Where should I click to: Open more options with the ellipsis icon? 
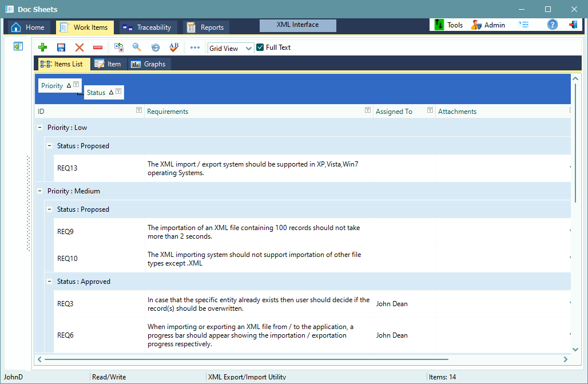194,47
